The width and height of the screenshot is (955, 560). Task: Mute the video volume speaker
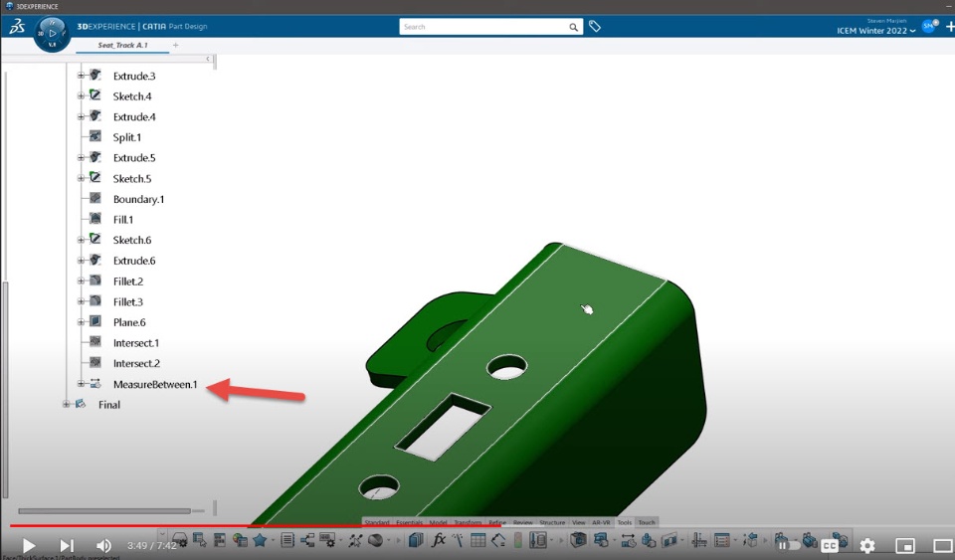103,545
